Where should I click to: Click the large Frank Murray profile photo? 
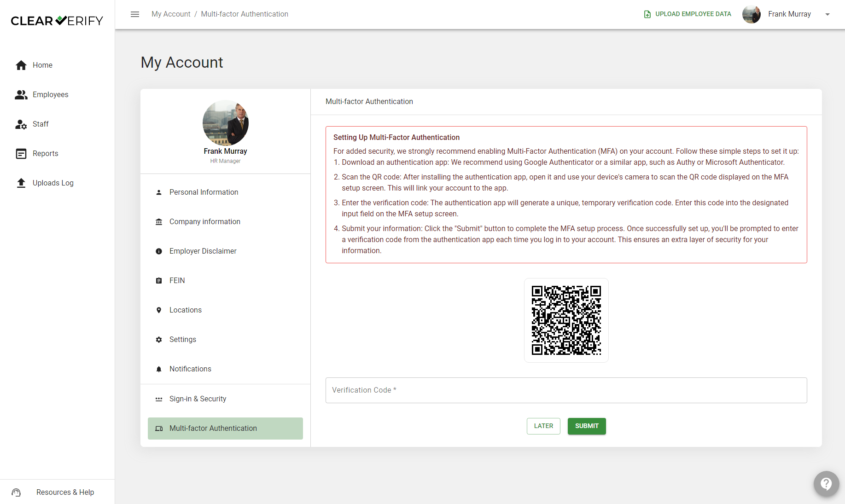coord(225,123)
